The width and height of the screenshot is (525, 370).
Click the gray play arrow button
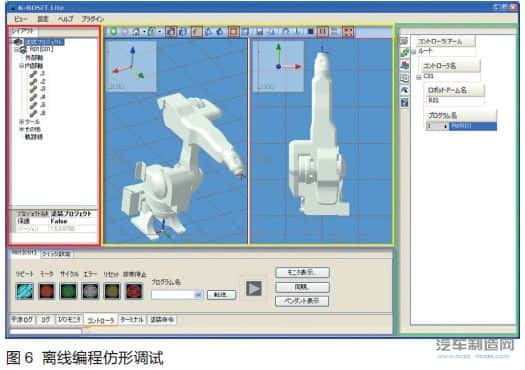click(254, 288)
